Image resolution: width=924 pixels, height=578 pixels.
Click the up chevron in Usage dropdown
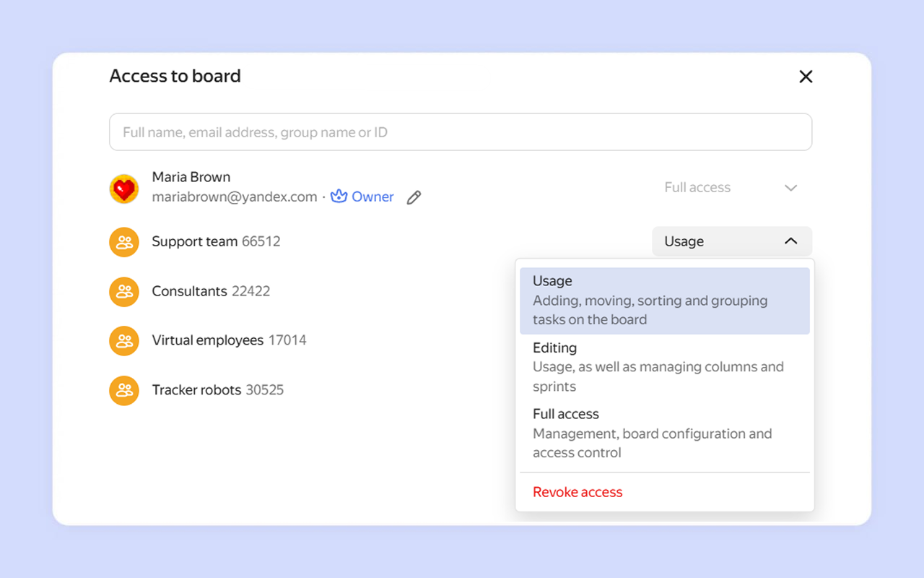point(791,241)
